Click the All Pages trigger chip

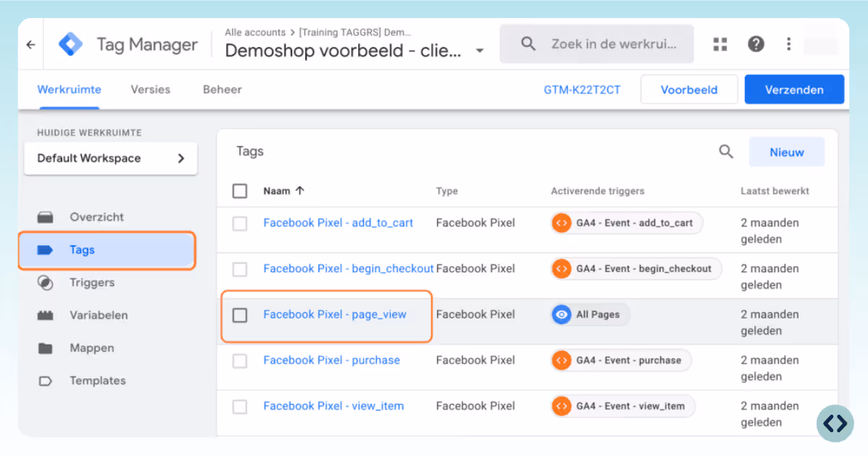[590, 314]
